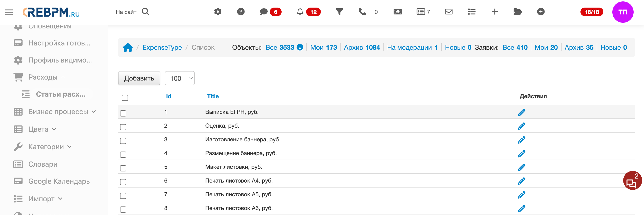This screenshot has width=644, height=215.
Task: Open chat messages with 6 badge
Action: [270, 12]
